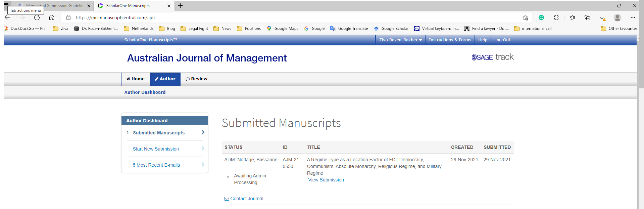The width and height of the screenshot is (644, 209).
Task: Open the tab actions menu icon
Action: (6, 6)
